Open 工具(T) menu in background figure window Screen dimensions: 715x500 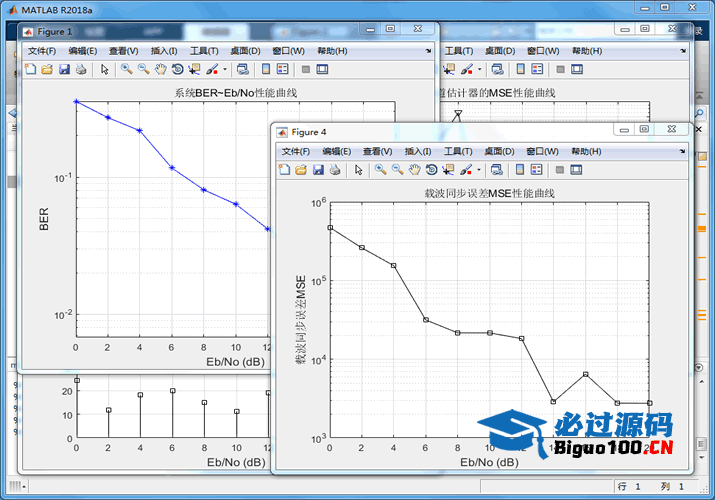pos(459,51)
